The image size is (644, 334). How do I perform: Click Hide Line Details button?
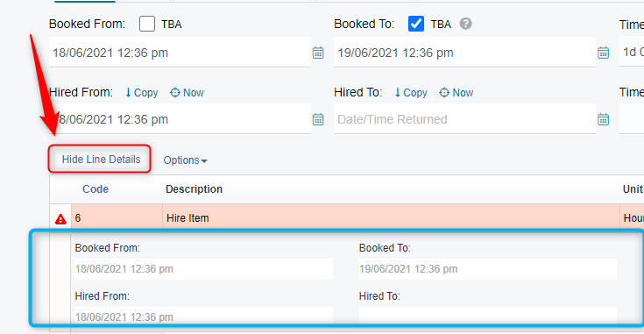point(101,160)
